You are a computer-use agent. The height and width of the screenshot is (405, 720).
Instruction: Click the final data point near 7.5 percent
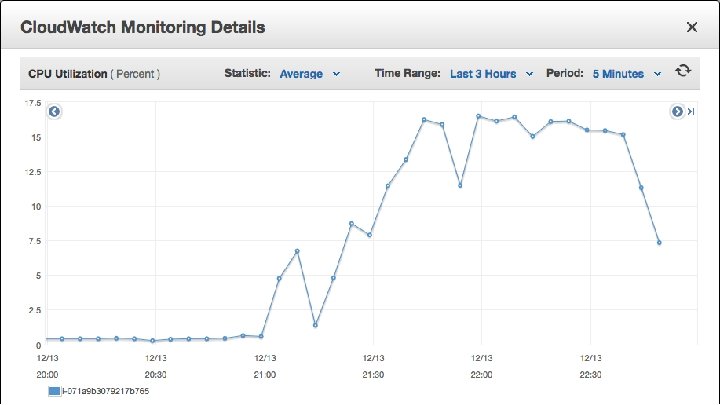coord(659,242)
